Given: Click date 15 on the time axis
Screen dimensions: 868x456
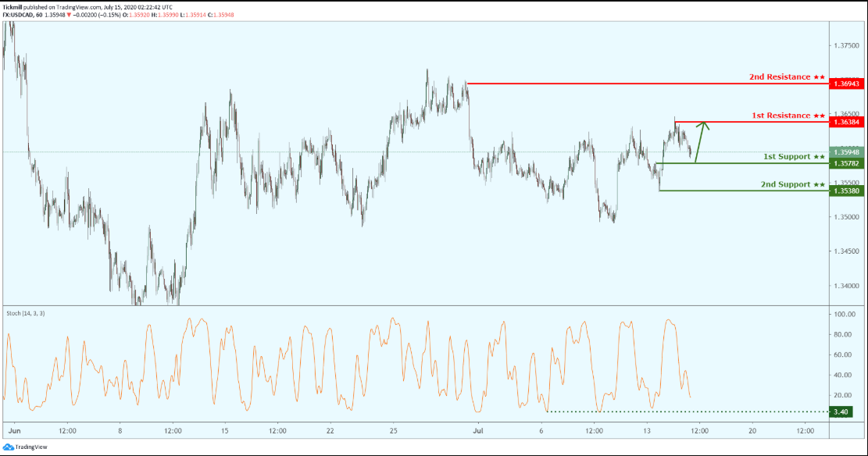Looking at the screenshot, I should [225, 430].
